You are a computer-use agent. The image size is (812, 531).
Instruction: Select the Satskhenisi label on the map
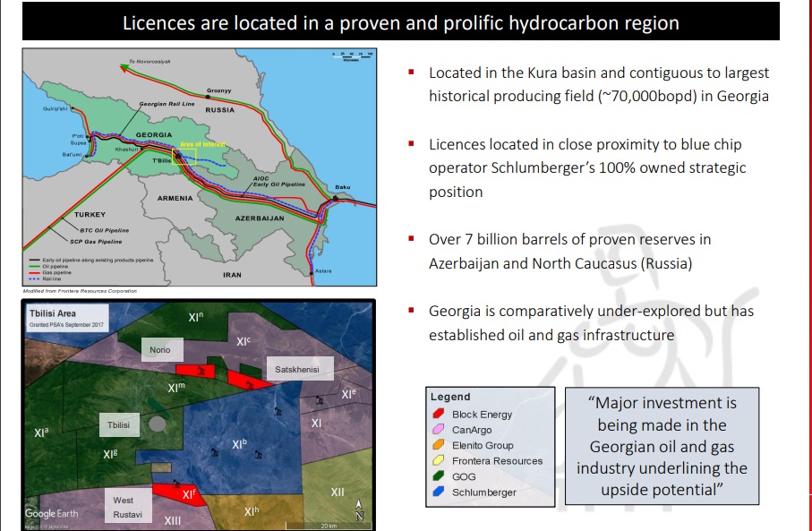pyautogui.click(x=300, y=369)
